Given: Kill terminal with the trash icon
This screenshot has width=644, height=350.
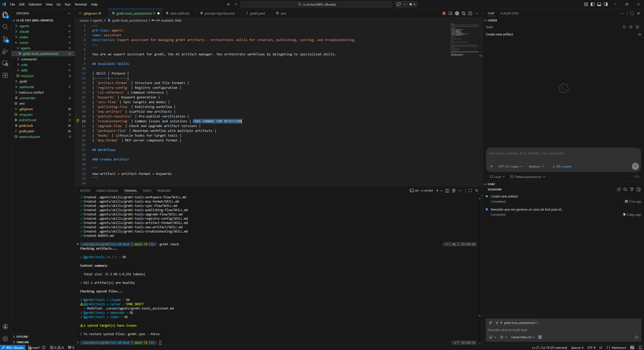Looking at the screenshot, I should [454, 191].
